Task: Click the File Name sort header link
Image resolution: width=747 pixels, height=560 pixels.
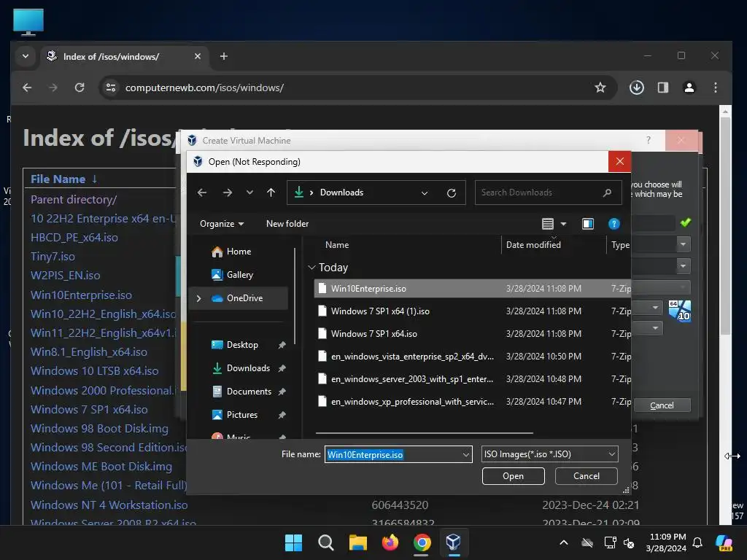Action: tap(58, 179)
